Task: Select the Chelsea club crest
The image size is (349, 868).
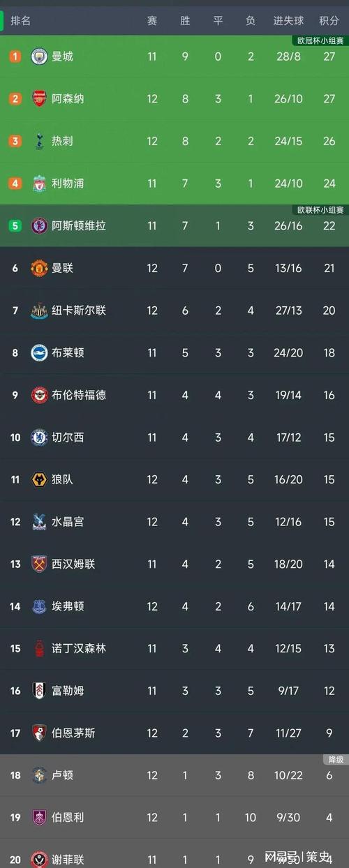Action: (x=39, y=437)
